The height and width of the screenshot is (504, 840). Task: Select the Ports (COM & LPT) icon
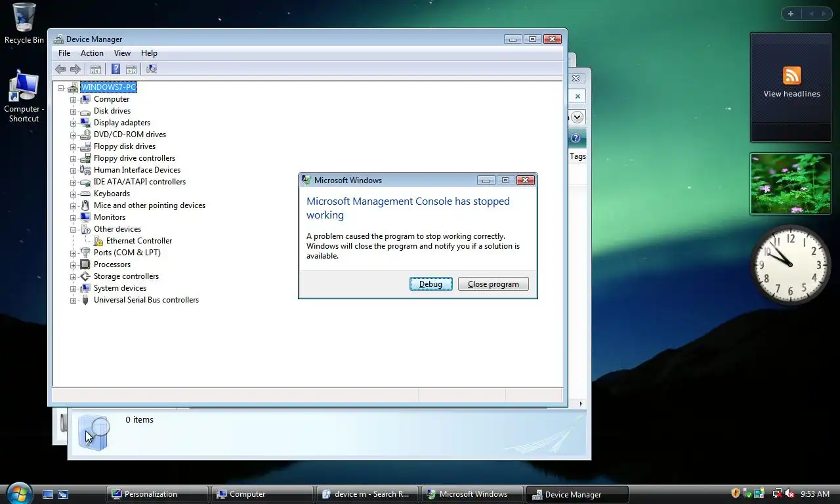pos(85,253)
